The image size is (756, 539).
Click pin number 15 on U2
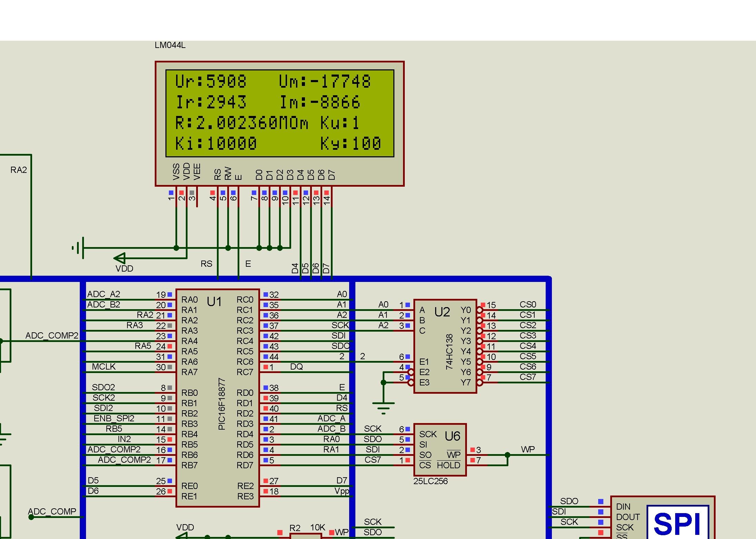point(491,305)
